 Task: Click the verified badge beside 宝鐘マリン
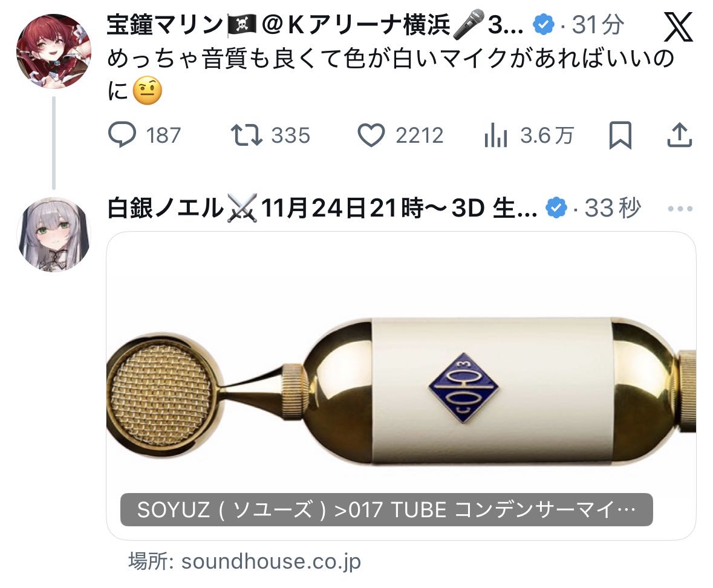tap(544, 25)
